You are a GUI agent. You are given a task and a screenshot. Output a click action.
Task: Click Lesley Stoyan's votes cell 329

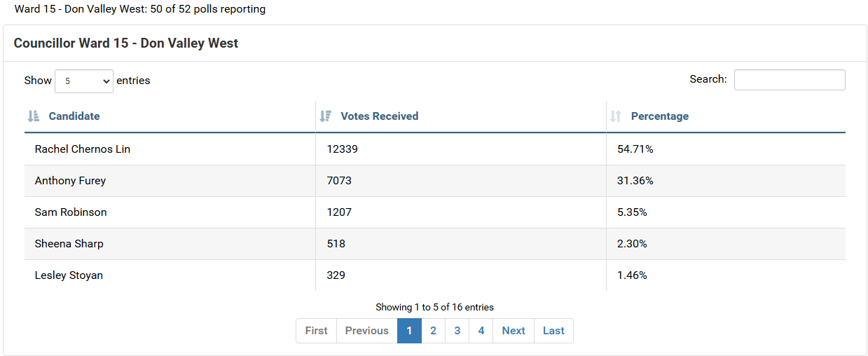pyautogui.click(x=336, y=275)
